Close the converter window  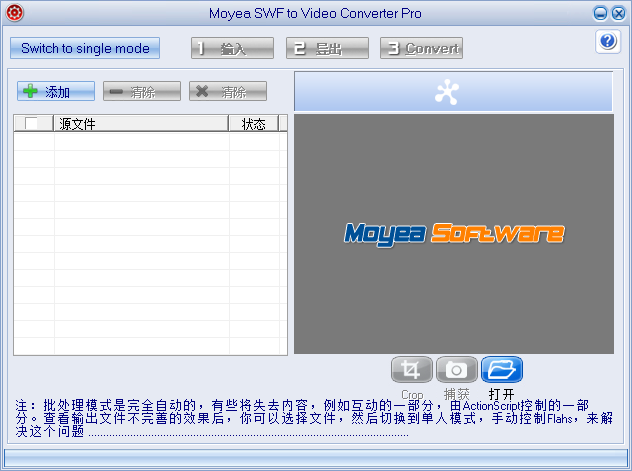click(618, 13)
